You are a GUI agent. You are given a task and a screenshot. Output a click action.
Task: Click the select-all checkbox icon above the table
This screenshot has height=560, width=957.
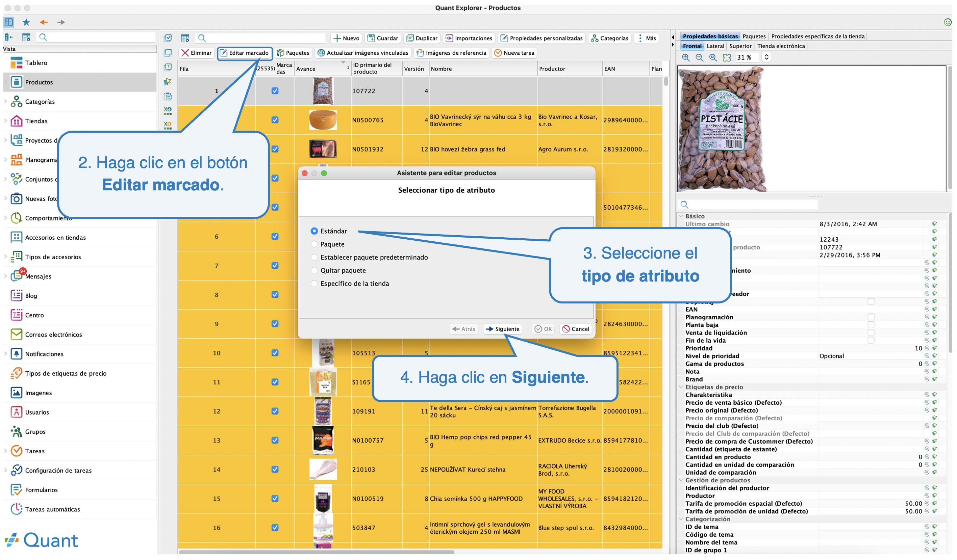(168, 38)
